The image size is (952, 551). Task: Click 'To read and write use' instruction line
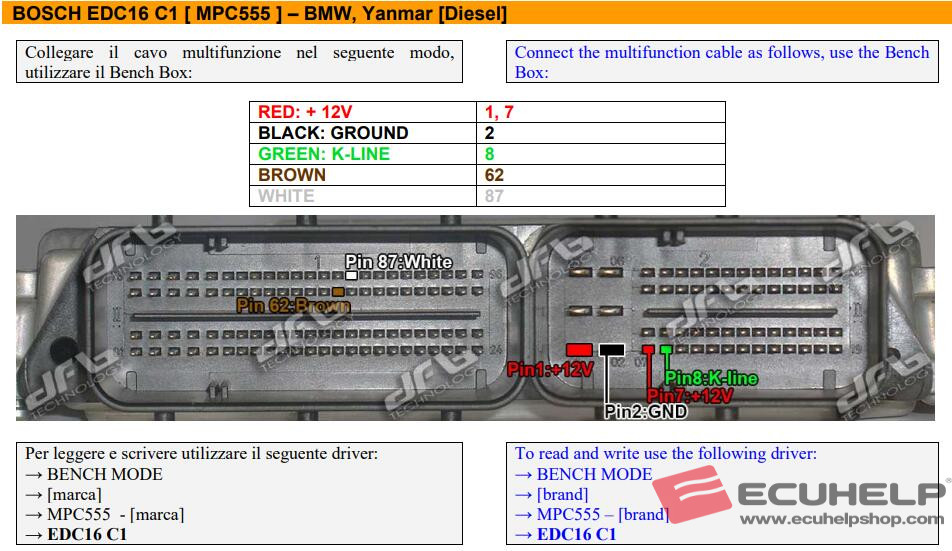click(x=665, y=453)
